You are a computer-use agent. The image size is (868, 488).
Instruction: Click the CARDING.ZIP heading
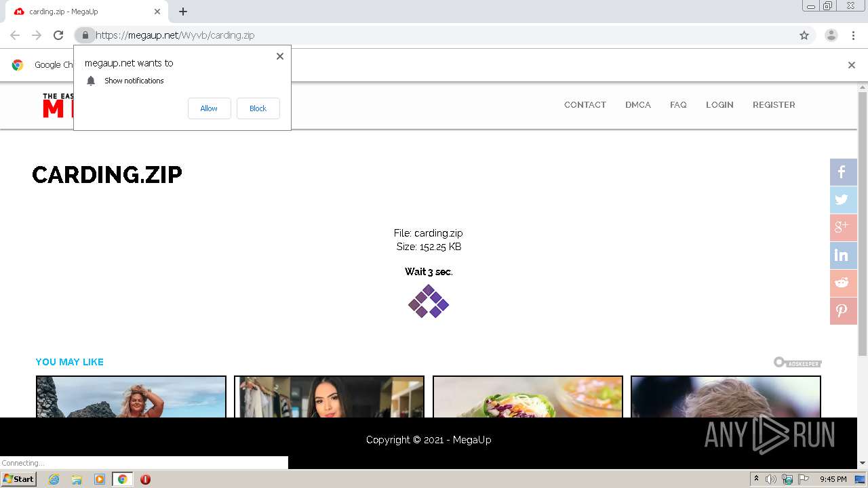[107, 175]
